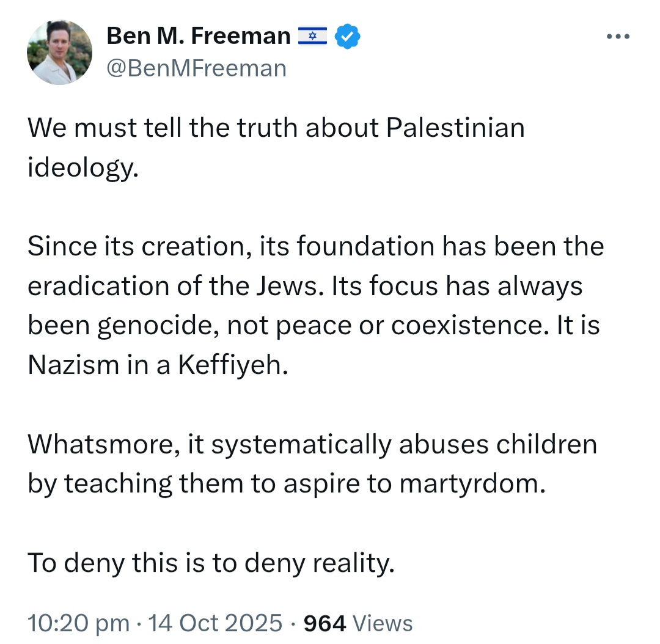
Task: Click the sentence 'Nazism in a Keffiyeh'
Action: (x=158, y=365)
